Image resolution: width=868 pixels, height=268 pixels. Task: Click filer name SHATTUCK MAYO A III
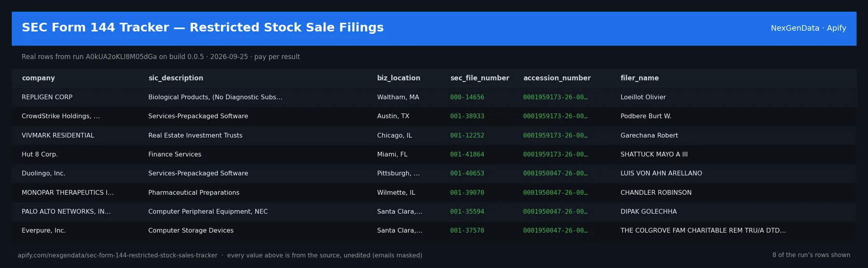654,154
